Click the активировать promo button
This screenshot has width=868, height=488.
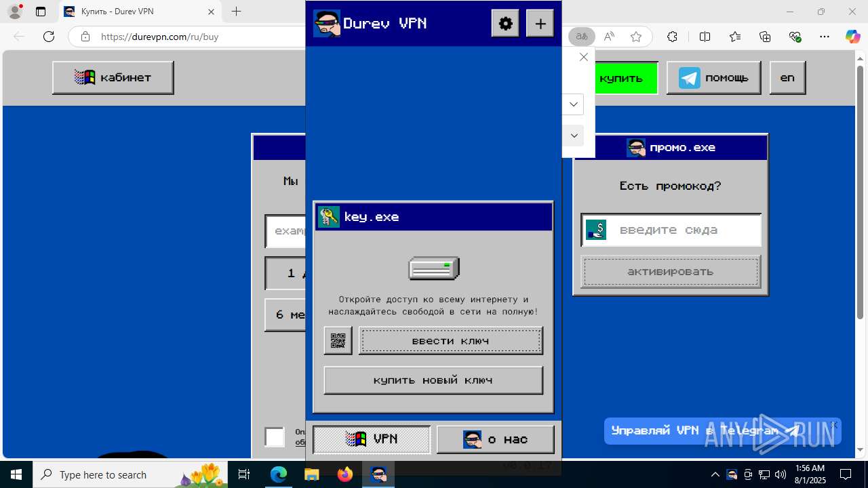[671, 272]
